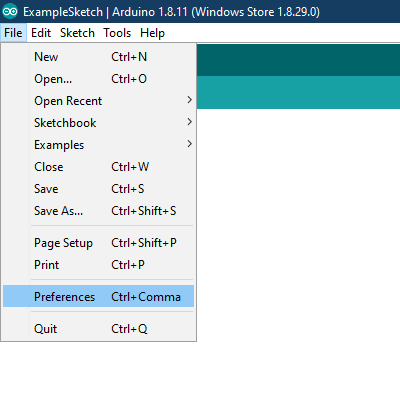Choose New from File menu
Screen dimensions: 400x400
pos(98,57)
